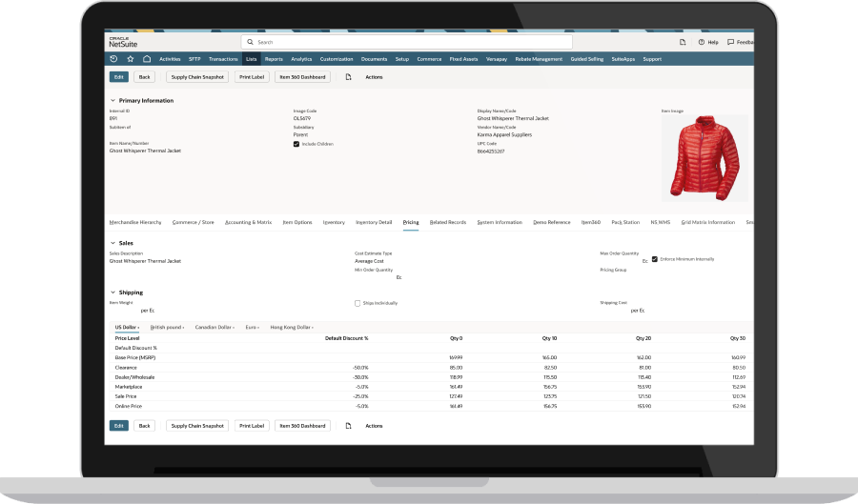This screenshot has width=858, height=504.
Task: Open the Lists menu
Action: (251, 59)
